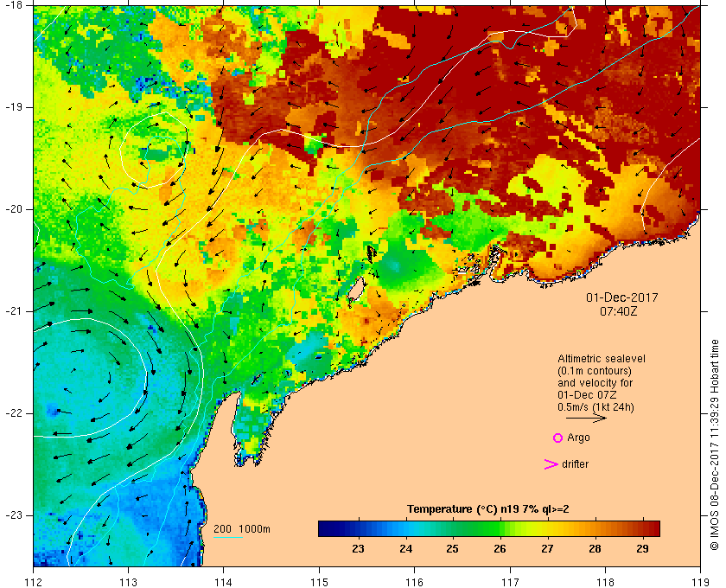Image resolution: width=726 pixels, height=588 pixels.
Task: Click colorbar tick label 29
Action: 642,548
